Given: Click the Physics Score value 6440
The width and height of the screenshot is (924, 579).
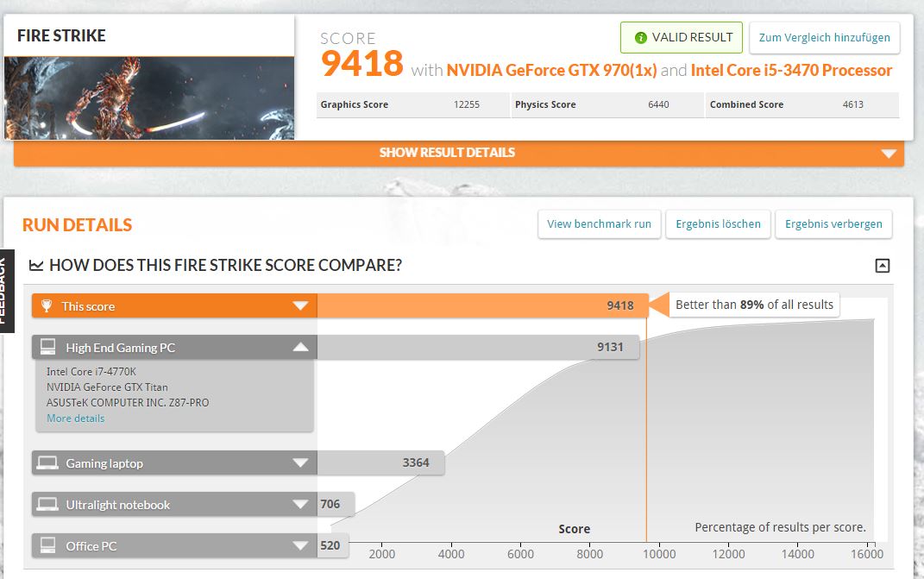Looking at the screenshot, I should [x=658, y=104].
